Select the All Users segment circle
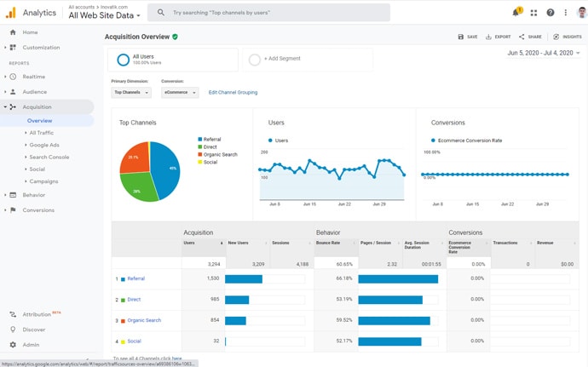588x367 pixels. click(124, 60)
